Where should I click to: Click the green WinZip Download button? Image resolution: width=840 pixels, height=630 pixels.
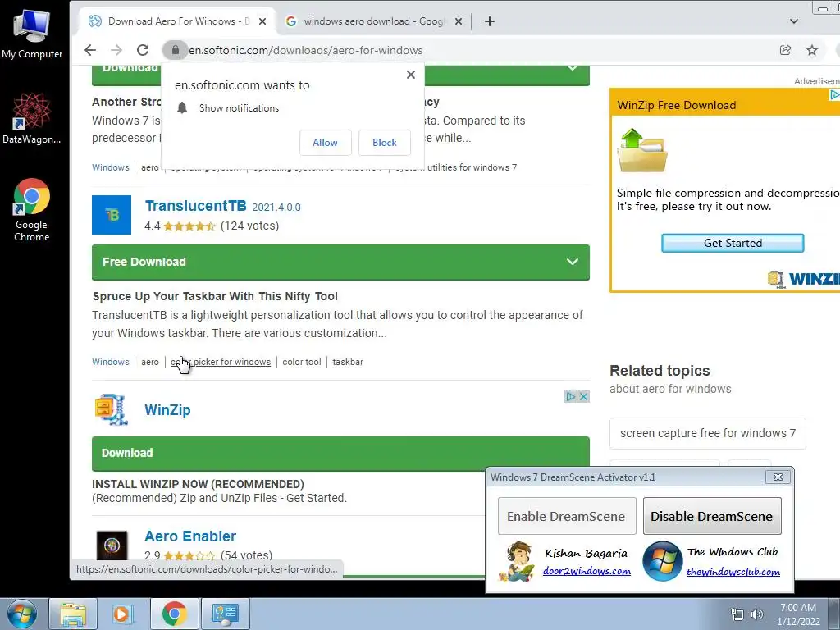(340, 453)
